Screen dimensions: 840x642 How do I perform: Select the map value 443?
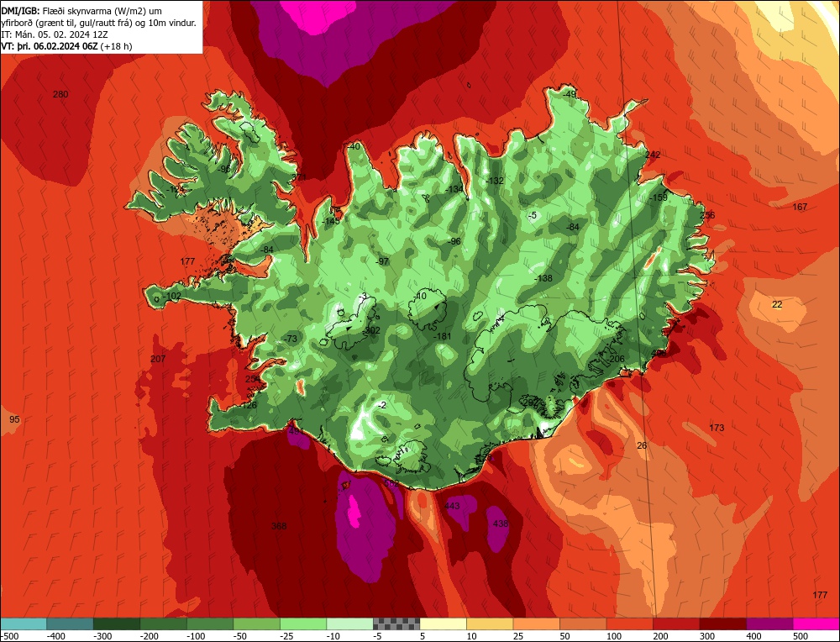point(452,506)
